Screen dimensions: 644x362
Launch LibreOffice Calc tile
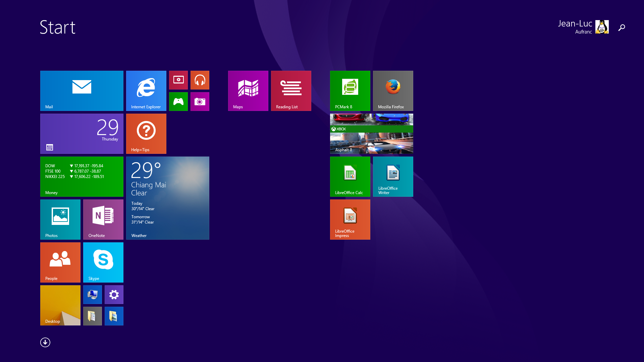350,177
